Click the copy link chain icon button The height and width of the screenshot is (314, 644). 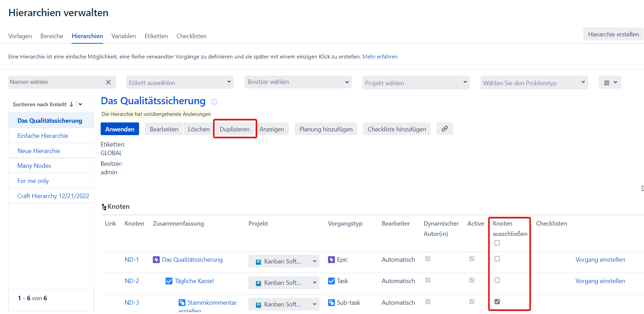pos(444,129)
